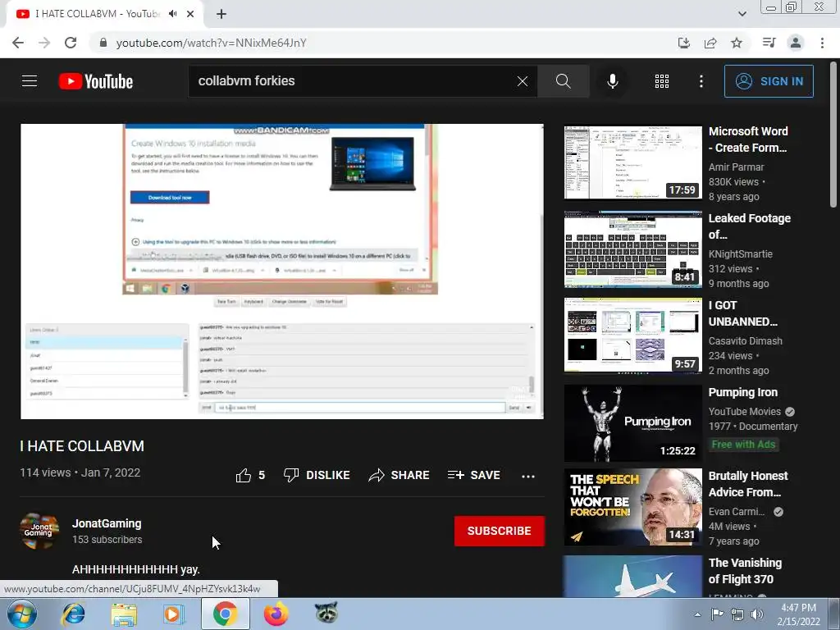840x630 pixels.
Task: Click the Action Center flag tray icon
Action: (x=717, y=614)
